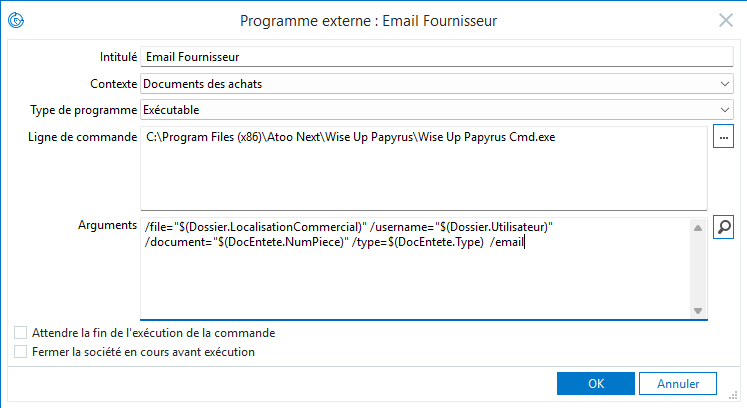747x408 pixels.
Task: Enable "Attendre la fin de l'exécution" checkbox
Action: coord(21,332)
